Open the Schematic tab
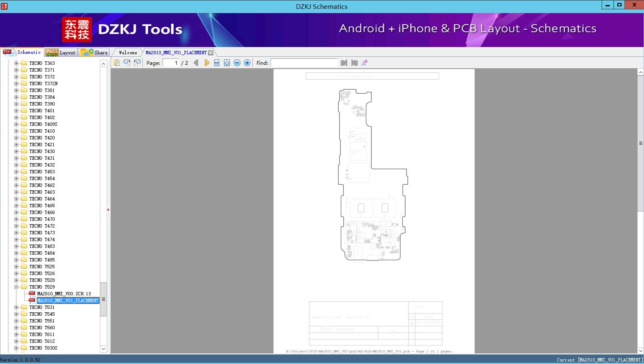The image size is (644, 364). tap(22, 52)
